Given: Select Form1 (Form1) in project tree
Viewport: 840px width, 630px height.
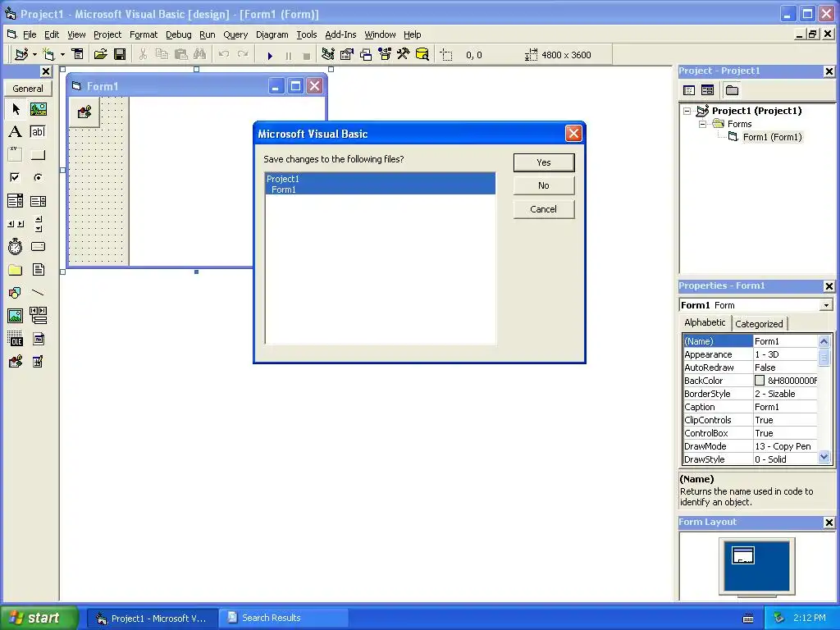Looking at the screenshot, I should pyautogui.click(x=772, y=137).
